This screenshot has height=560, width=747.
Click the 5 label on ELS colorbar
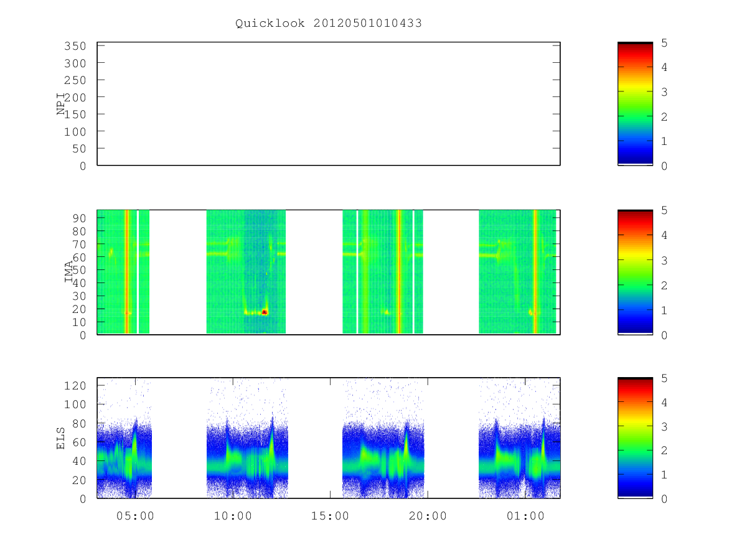tap(665, 378)
